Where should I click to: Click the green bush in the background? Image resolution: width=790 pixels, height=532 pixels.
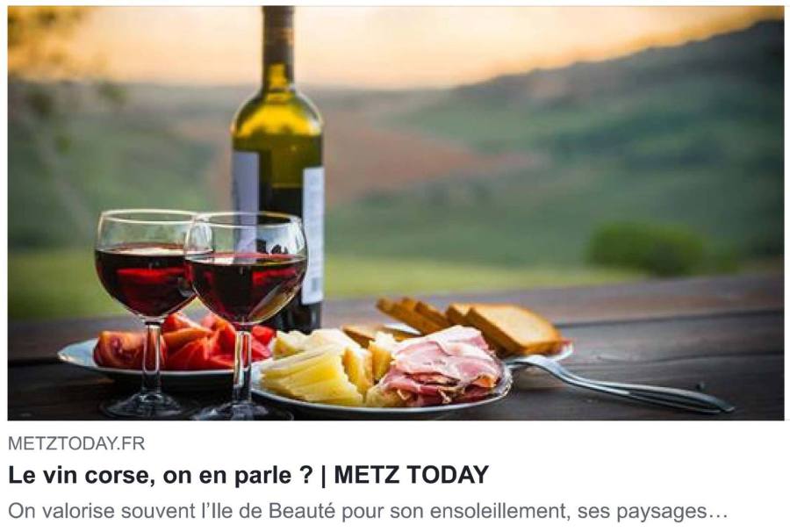click(648, 248)
